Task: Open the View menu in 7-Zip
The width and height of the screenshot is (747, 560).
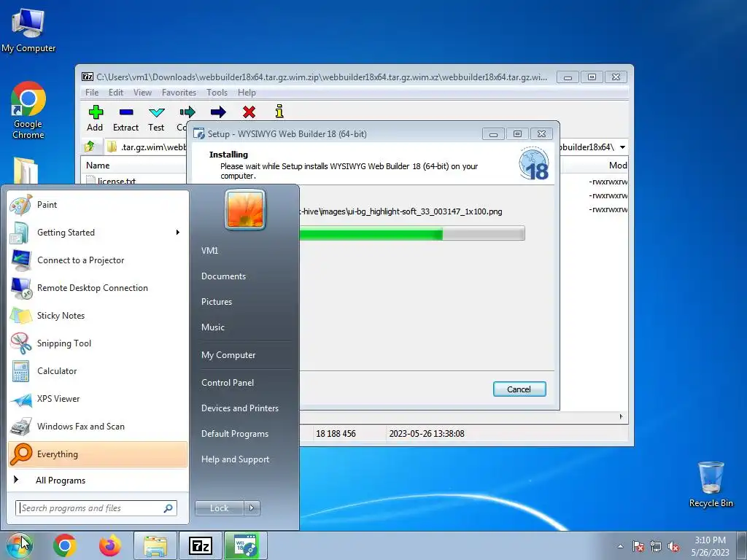Action: [x=142, y=93]
